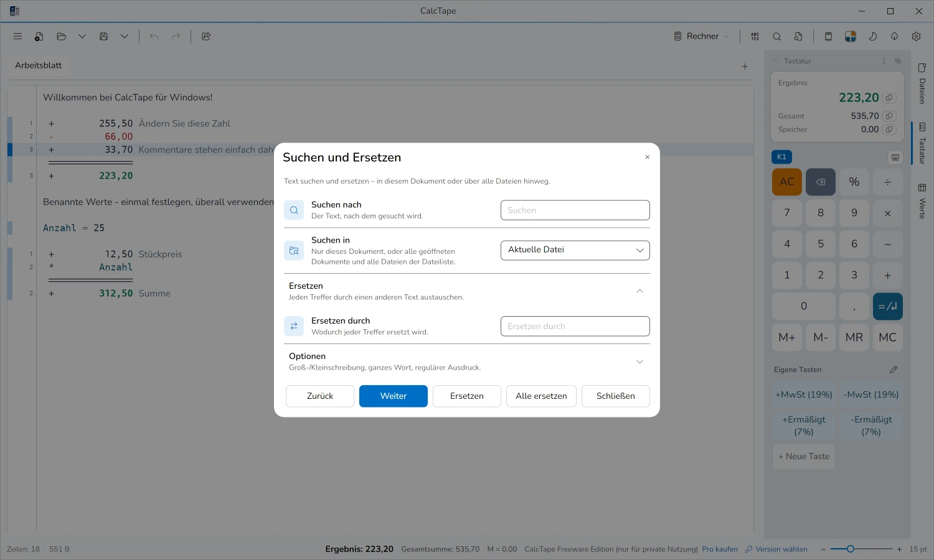The width and height of the screenshot is (934, 560).
Task: Open settings with the gear icon
Action: point(916,36)
